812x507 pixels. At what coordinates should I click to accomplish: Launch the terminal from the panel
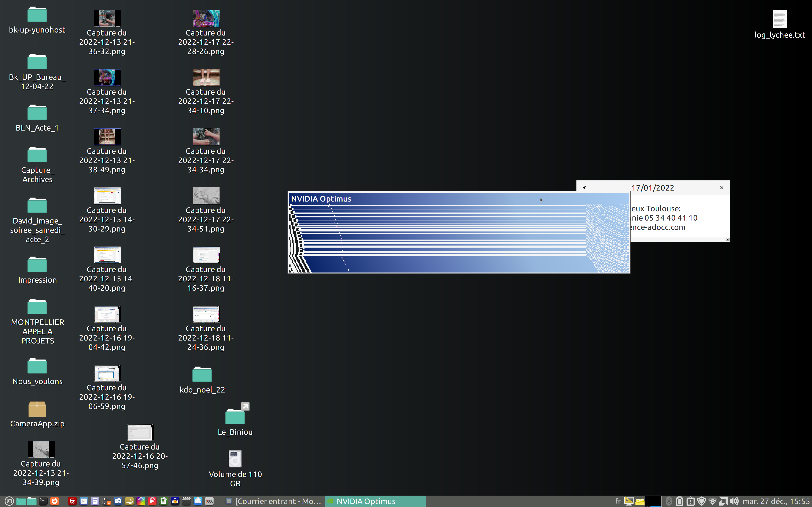pyautogui.click(x=43, y=501)
